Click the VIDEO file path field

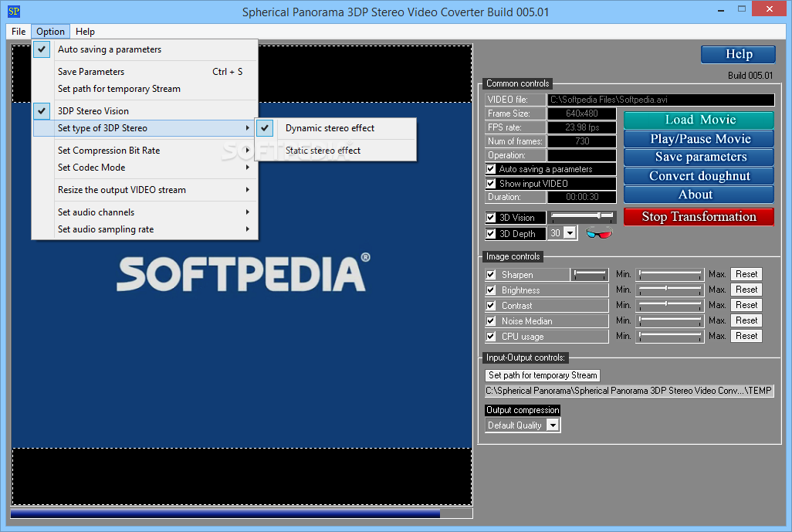(x=662, y=100)
